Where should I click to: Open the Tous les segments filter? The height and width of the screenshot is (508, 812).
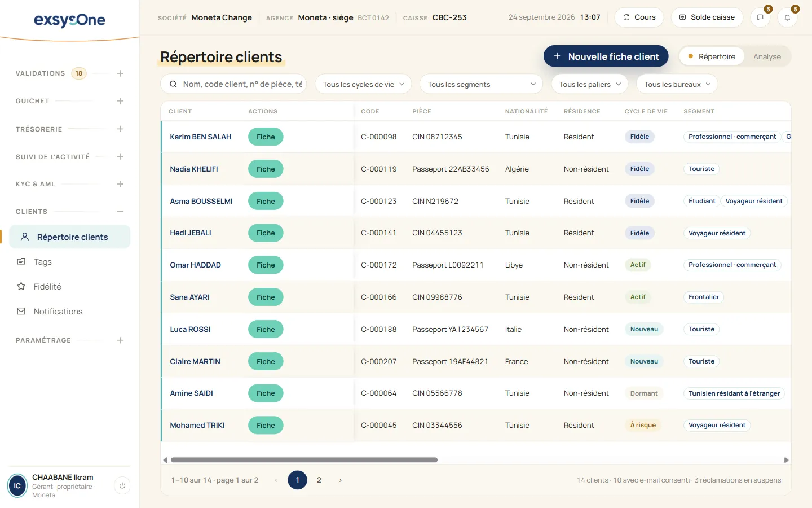[x=481, y=84]
